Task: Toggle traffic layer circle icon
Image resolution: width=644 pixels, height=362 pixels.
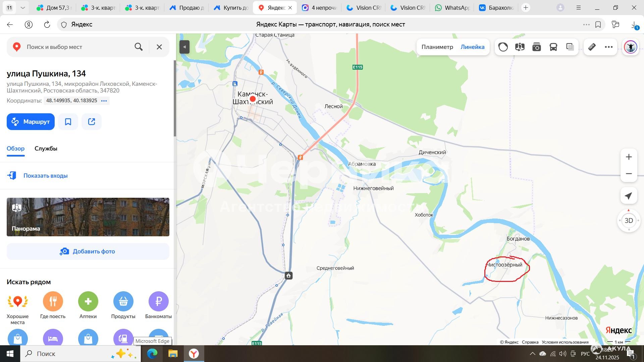Action: click(x=503, y=47)
